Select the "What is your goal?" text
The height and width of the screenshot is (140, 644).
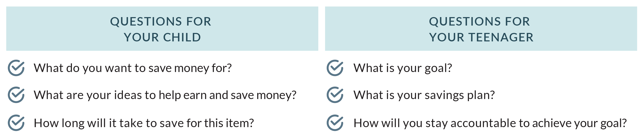point(402,68)
